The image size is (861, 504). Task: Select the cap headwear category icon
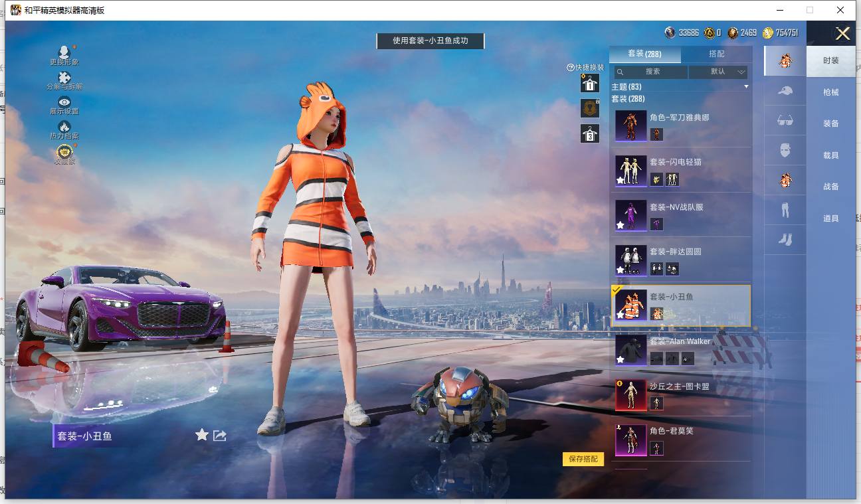(785, 90)
